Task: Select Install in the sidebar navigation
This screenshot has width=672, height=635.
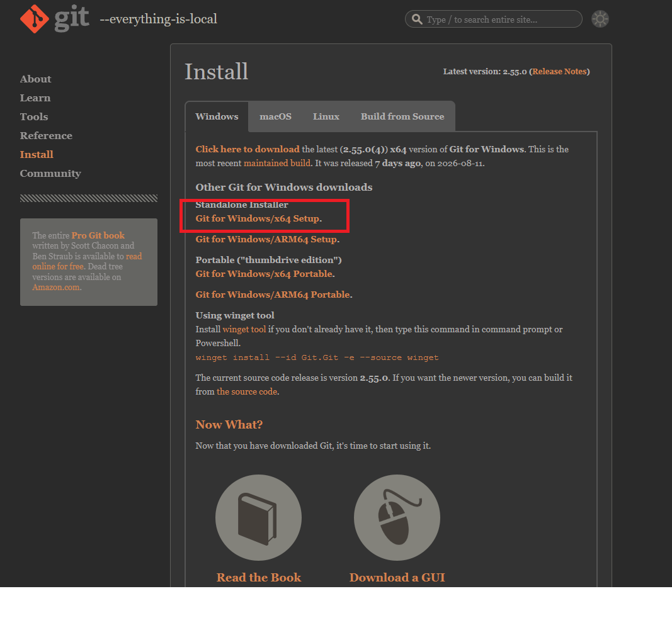Action: [x=37, y=155]
